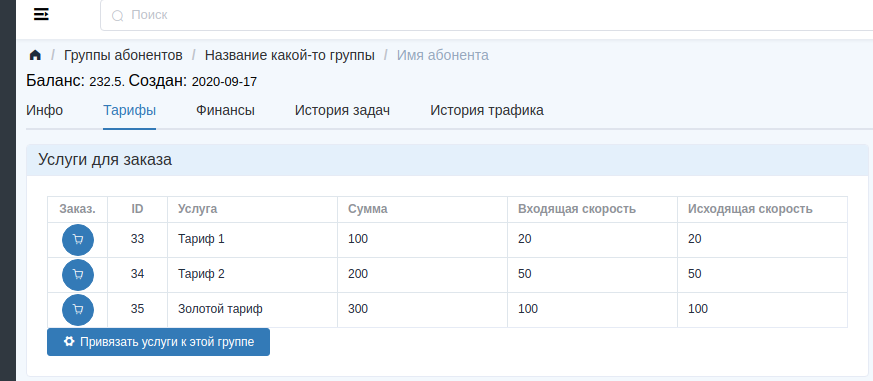This screenshot has width=873, height=381.
Task: Click the Сумма column header
Action: click(x=367, y=209)
